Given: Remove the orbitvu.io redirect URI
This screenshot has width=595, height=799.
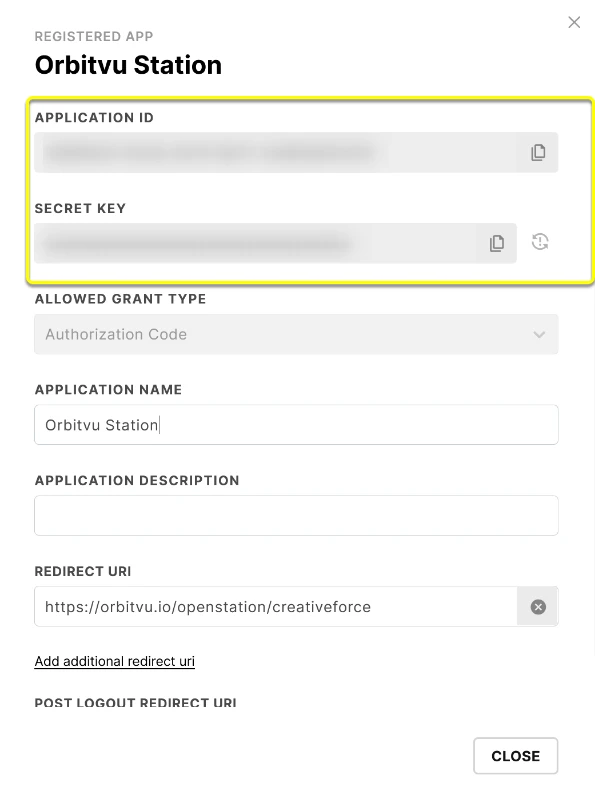Looking at the screenshot, I should tap(538, 606).
